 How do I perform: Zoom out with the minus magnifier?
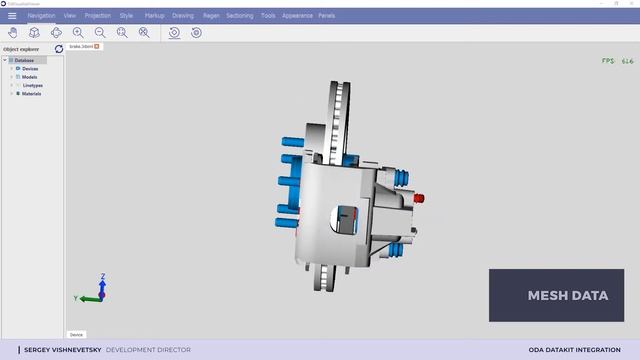click(x=100, y=33)
